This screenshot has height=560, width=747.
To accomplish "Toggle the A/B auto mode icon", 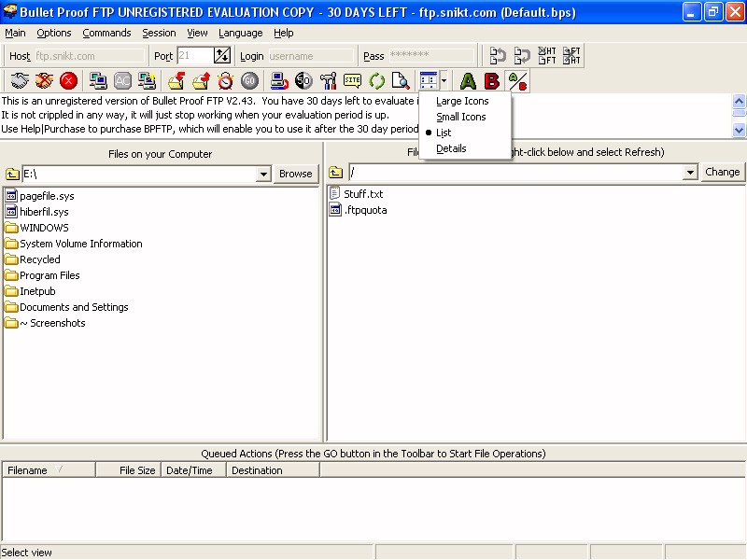I will pyautogui.click(x=517, y=80).
